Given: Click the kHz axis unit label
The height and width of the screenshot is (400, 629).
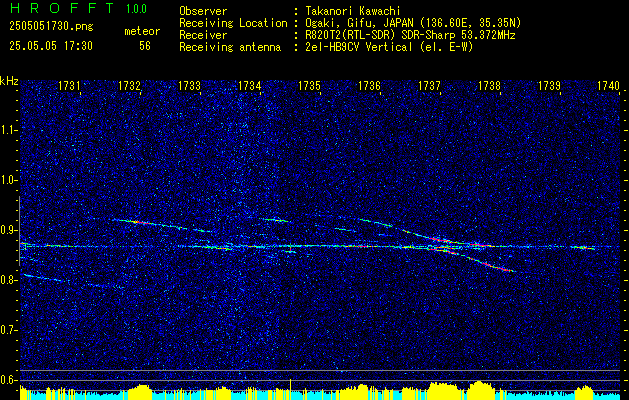Looking at the screenshot, I should 9,81.
